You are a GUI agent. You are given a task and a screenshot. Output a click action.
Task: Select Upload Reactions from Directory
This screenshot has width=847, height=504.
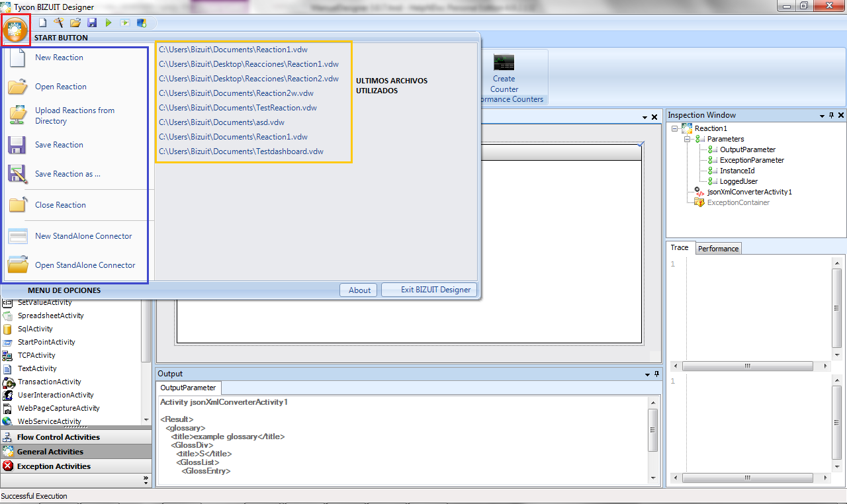click(x=75, y=116)
